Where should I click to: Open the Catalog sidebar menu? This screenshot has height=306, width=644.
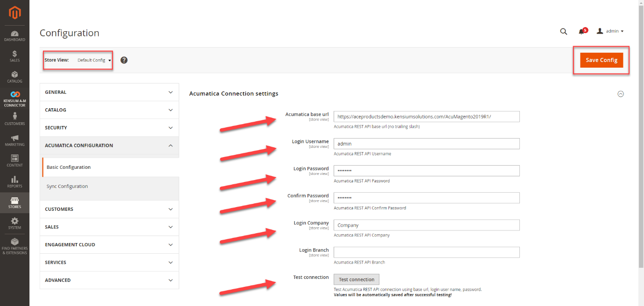(x=14, y=77)
